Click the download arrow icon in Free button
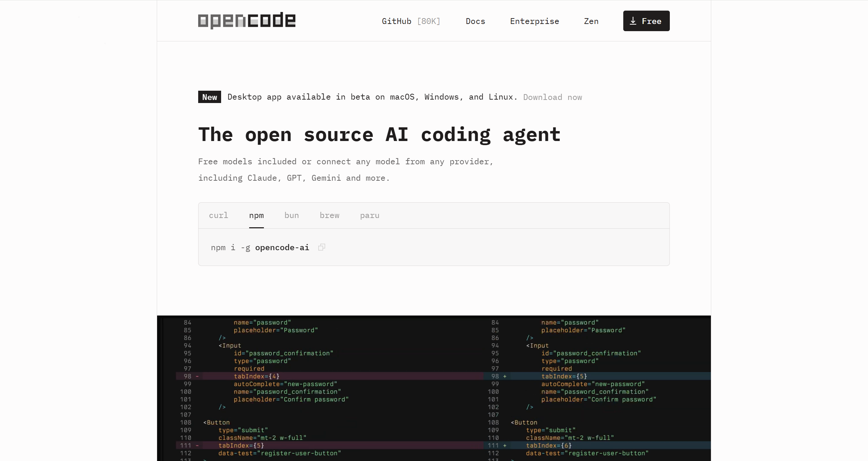Screen dimensions: 868x461 tap(633, 21)
